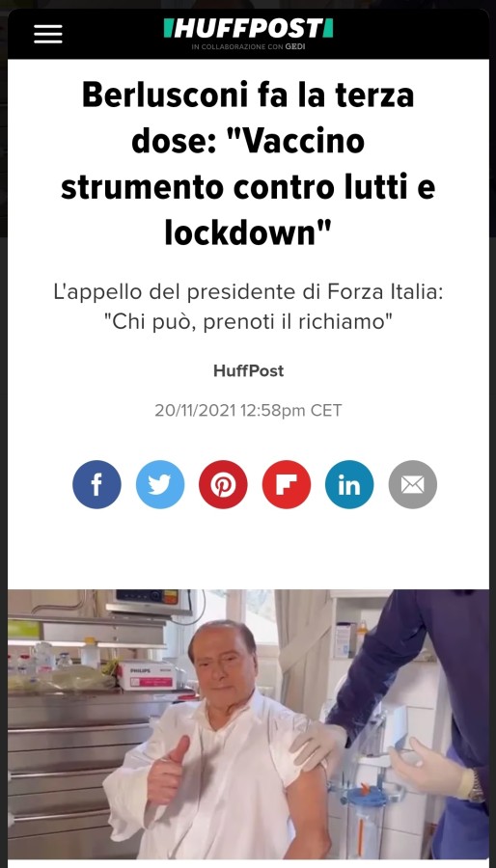
Task: Click the nurse's gloved hand on shoulder
Action: click(317, 746)
